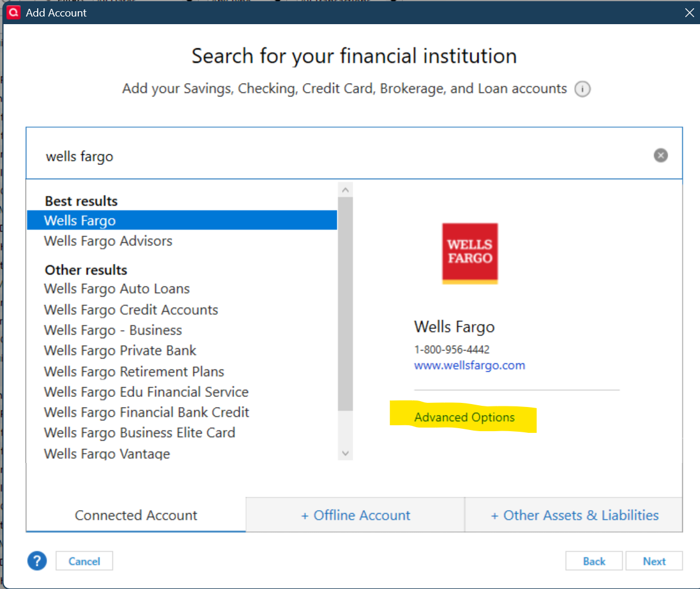Choose Wells Fargo Auto Loans
The height and width of the screenshot is (589, 700).
117,289
